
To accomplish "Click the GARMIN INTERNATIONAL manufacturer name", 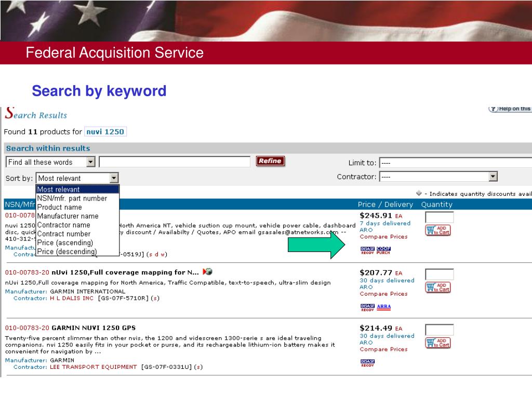I will point(87,291).
